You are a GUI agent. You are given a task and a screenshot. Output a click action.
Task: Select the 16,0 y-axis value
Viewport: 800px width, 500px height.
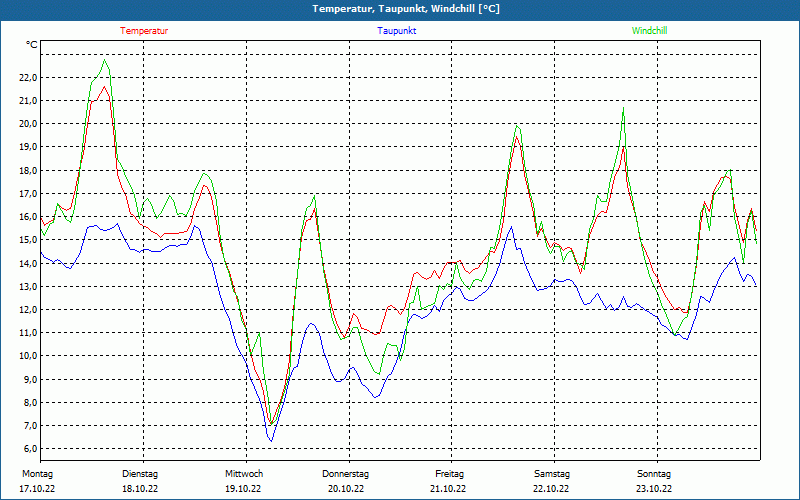click(x=29, y=217)
